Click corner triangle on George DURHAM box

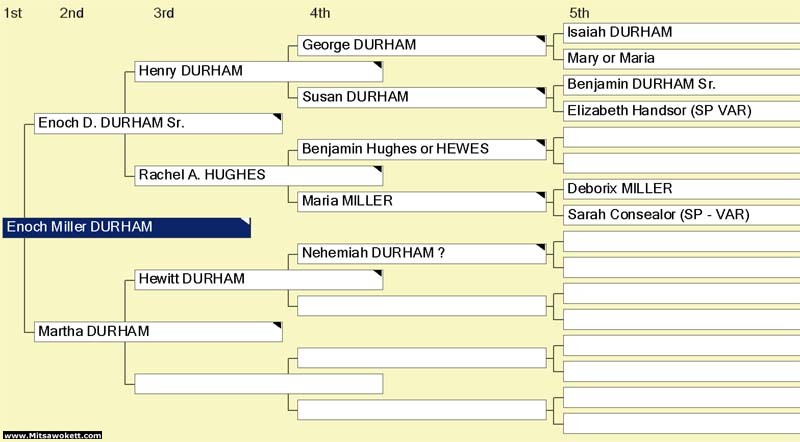(x=541, y=39)
